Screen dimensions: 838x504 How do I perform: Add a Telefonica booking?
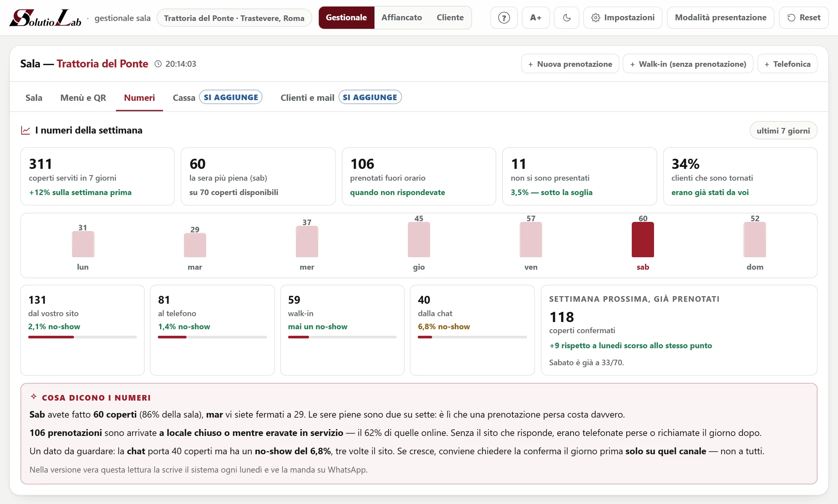tap(787, 64)
